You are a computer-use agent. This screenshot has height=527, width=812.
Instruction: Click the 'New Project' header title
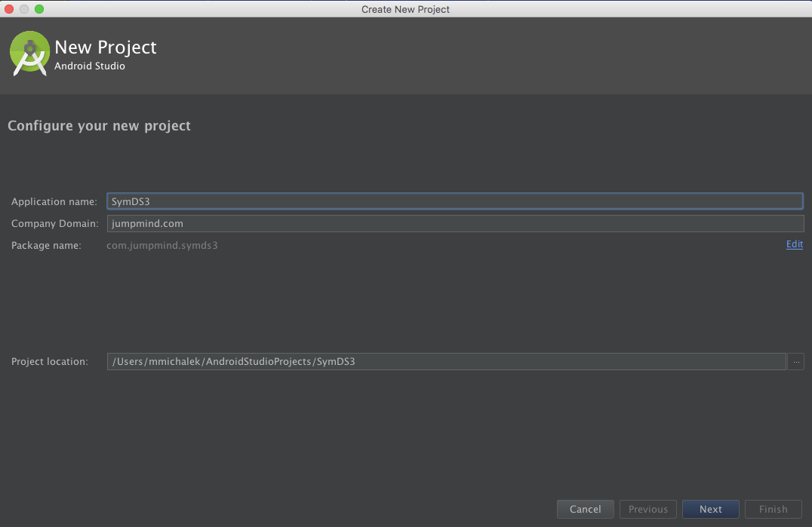[x=106, y=47]
